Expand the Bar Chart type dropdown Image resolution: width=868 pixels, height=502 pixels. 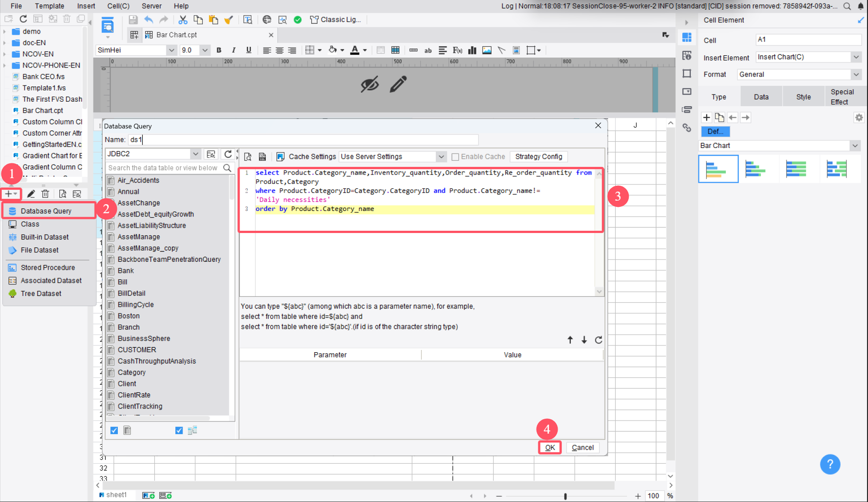[x=855, y=146]
